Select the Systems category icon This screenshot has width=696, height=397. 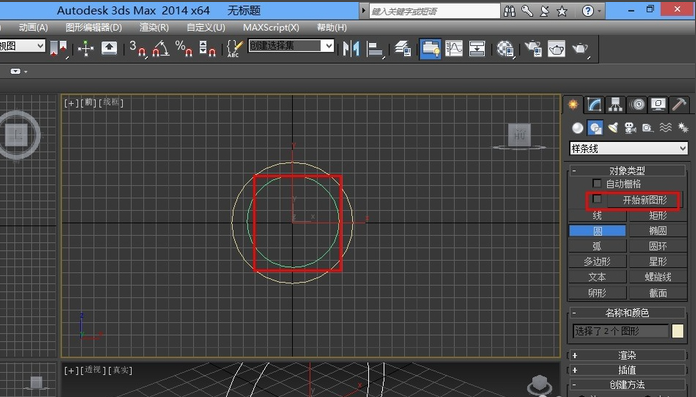tap(683, 128)
